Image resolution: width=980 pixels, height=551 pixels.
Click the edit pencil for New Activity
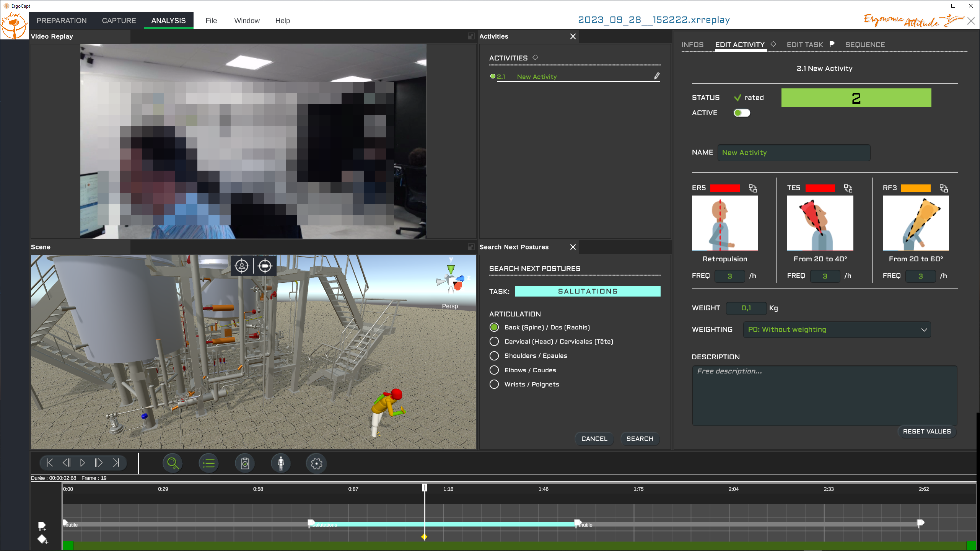tap(657, 76)
